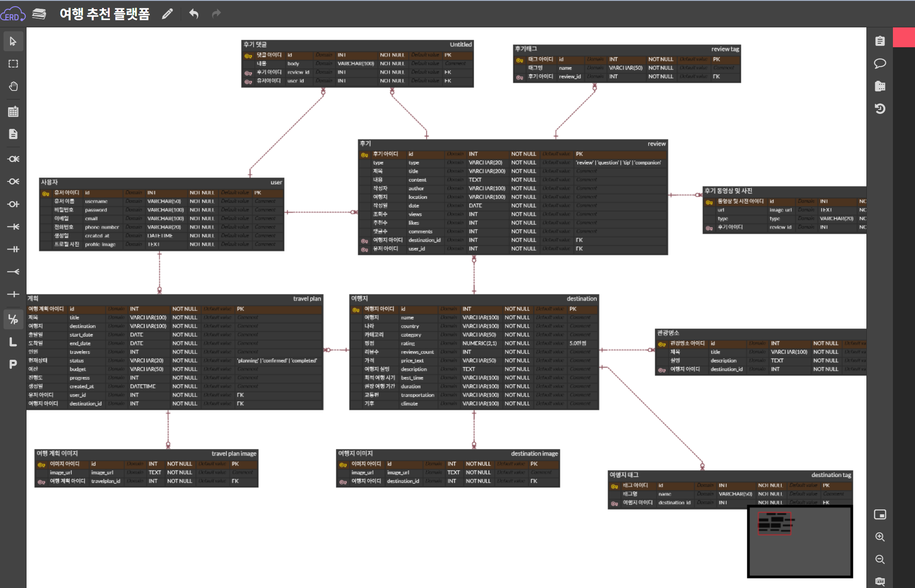
Task: Open the folder panel in the right sidebar
Action: (880, 86)
